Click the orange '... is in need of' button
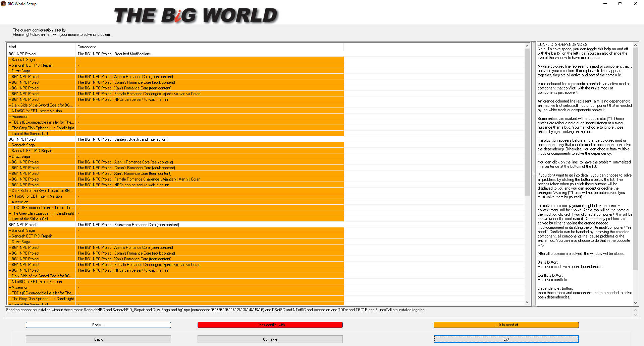This screenshot has width=644, height=346. pyautogui.click(x=506, y=325)
